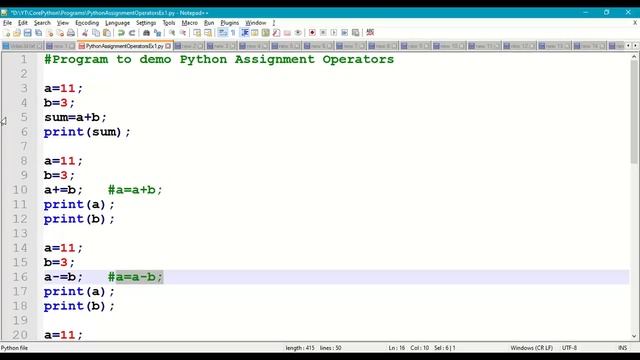Screen dimensions: 640x360
Task: Open the Macro menu
Action: pos(189,23)
